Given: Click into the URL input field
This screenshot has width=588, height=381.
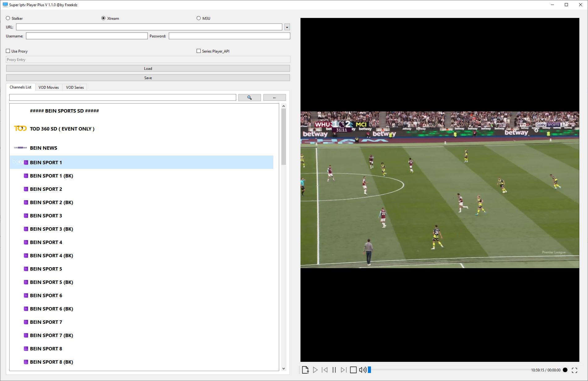Looking at the screenshot, I should coord(149,27).
